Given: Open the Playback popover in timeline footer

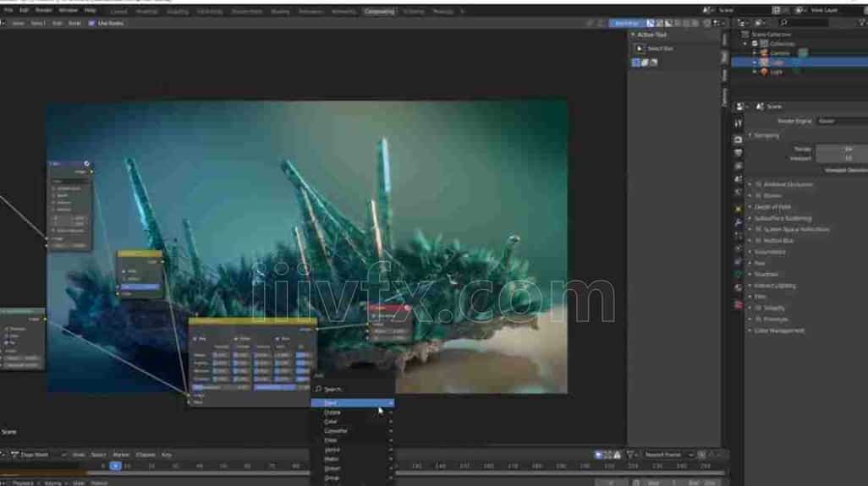Looking at the screenshot, I should [x=24, y=483].
